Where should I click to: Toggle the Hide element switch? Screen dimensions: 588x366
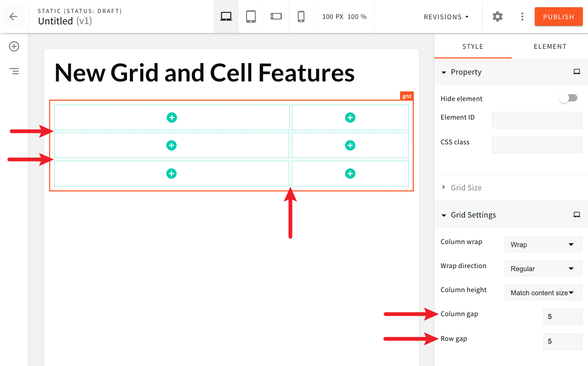click(x=568, y=98)
